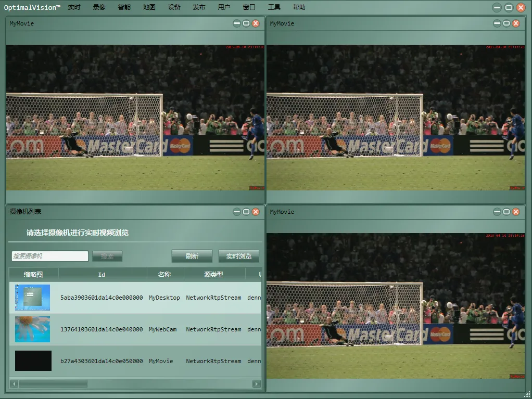532x399 pixels.
Task: Click the MyMovie name cell in list
Action: point(161,362)
